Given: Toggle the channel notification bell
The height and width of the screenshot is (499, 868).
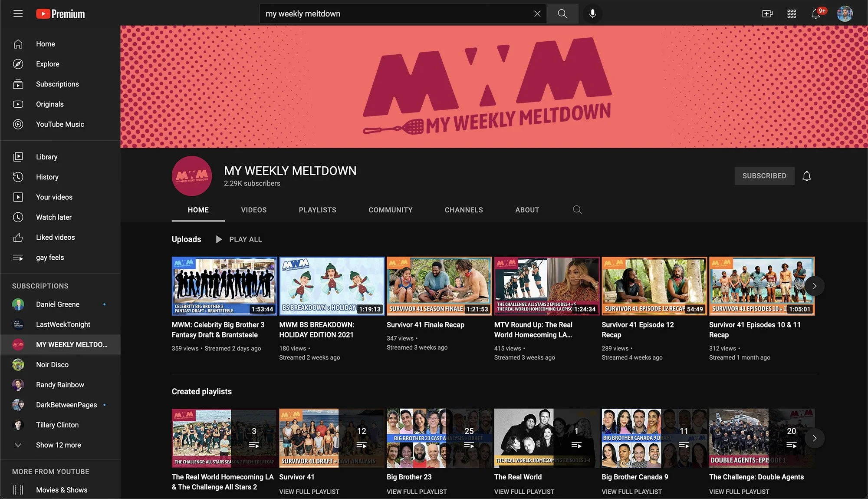Looking at the screenshot, I should [806, 176].
